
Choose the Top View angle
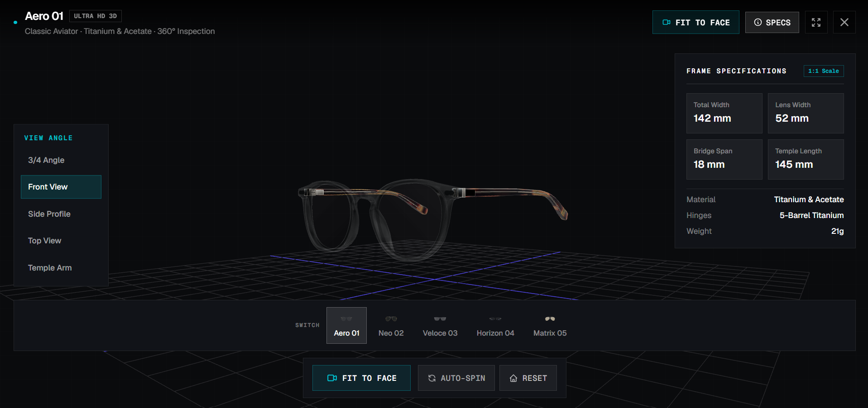61,241
